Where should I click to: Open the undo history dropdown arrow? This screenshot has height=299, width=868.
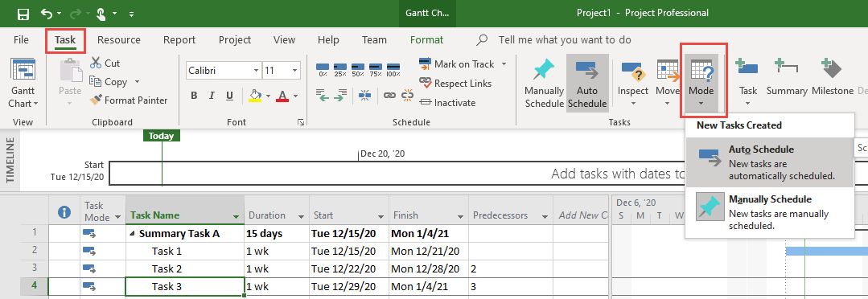(x=60, y=14)
